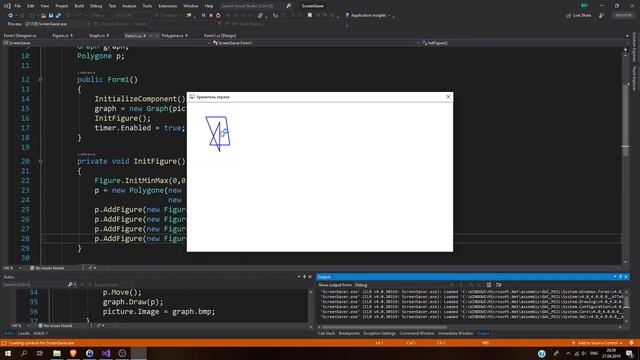Switch to Figure.cs tab
The width and height of the screenshot is (640, 360).
pos(62,36)
